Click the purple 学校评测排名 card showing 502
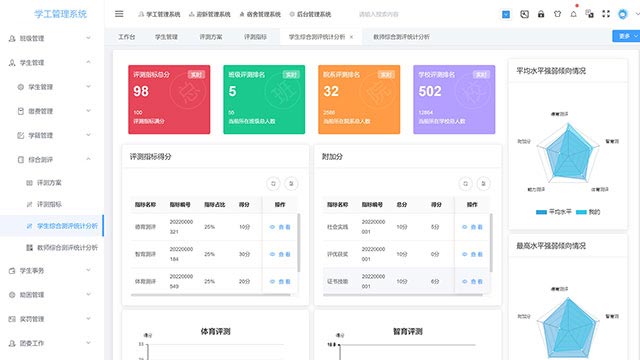This screenshot has height=360, width=640. [454, 99]
